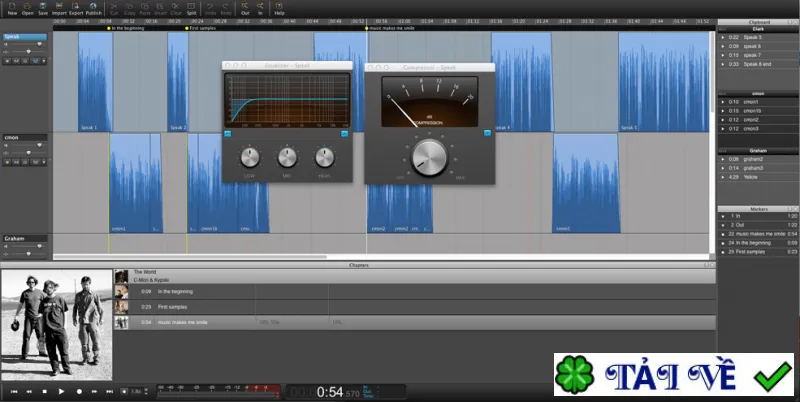Click the Split tool icon
800x402 pixels.
(191, 8)
